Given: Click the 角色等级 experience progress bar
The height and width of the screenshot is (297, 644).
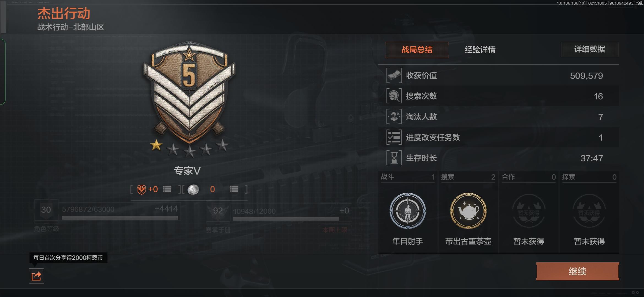Looking at the screenshot, I should pyautogui.click(x=120, y=218).
